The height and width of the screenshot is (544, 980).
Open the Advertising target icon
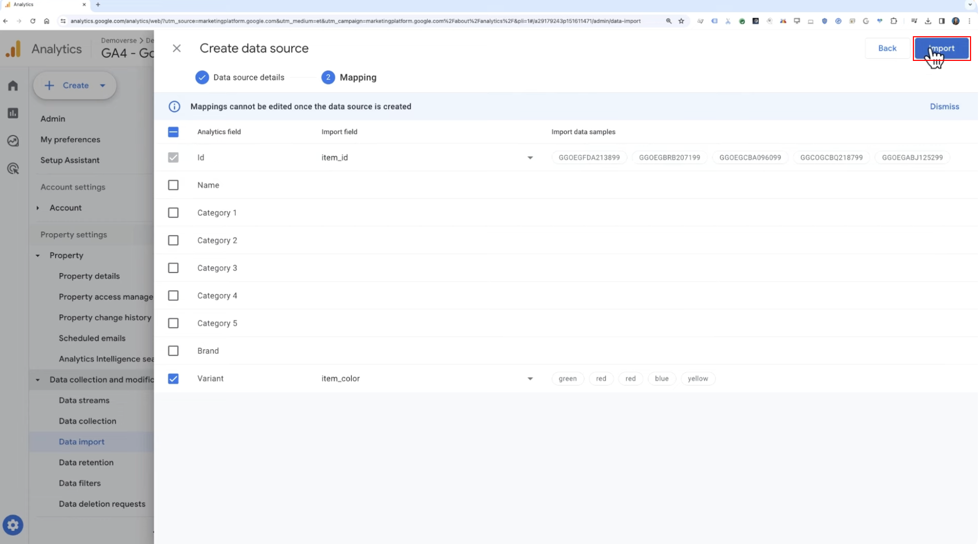(13, 169)
